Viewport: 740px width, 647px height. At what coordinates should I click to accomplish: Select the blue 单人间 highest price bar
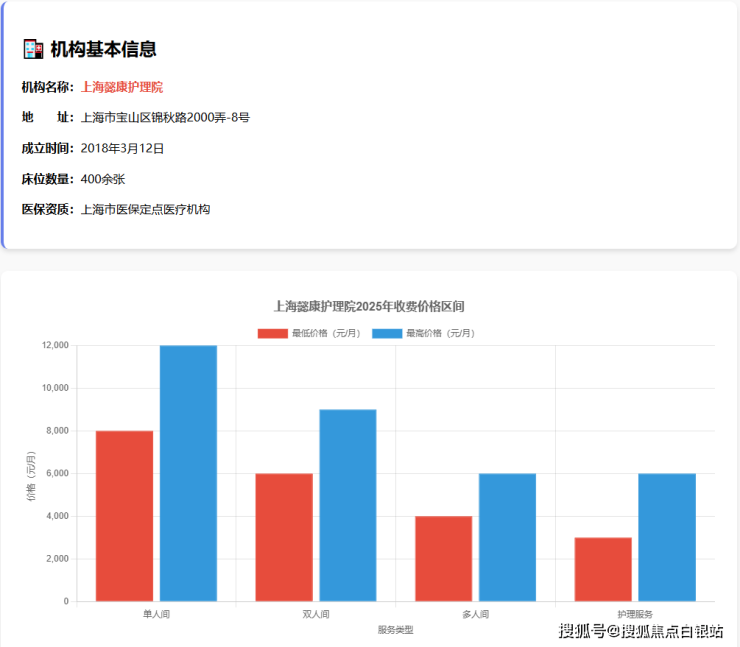[x=188, y=473]
